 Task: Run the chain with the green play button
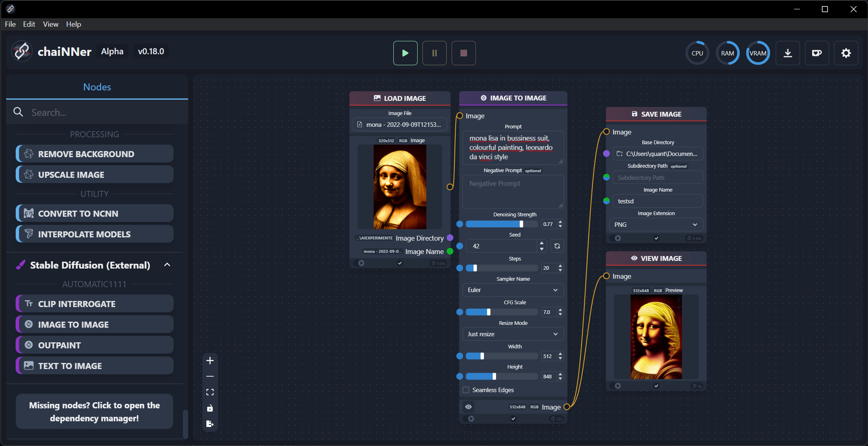point(405,53)
